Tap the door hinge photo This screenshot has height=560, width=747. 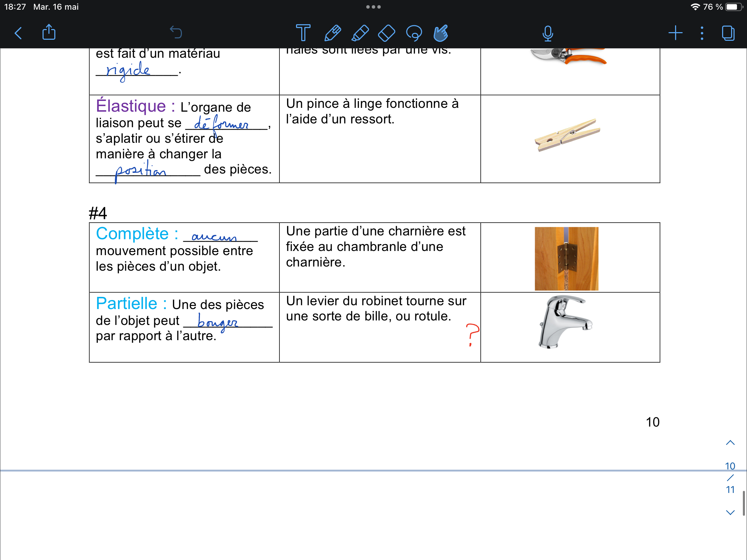(566, 259)
